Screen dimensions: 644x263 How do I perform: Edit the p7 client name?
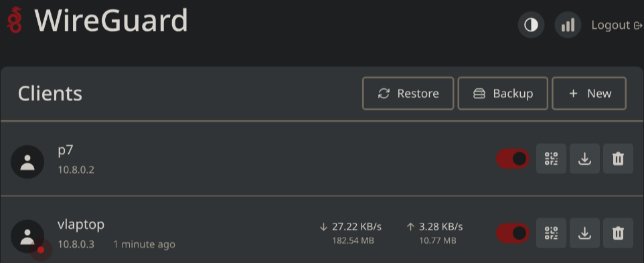(66, 151)
